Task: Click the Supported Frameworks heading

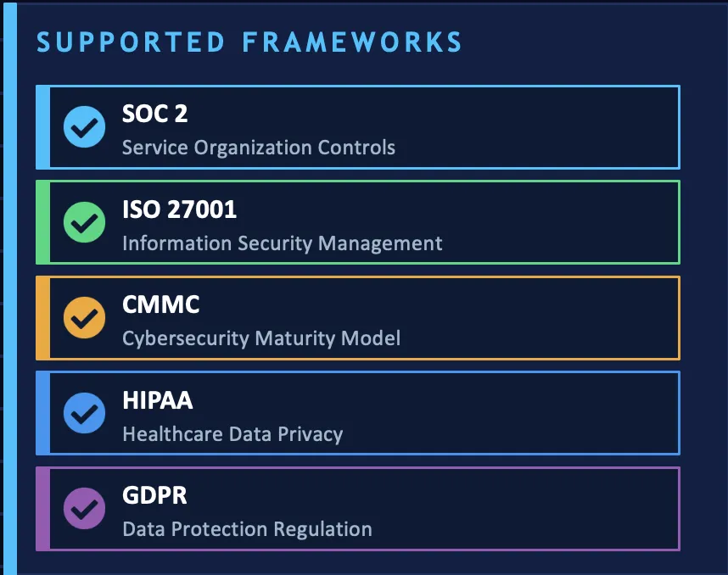Action: [x=249, y=42]
